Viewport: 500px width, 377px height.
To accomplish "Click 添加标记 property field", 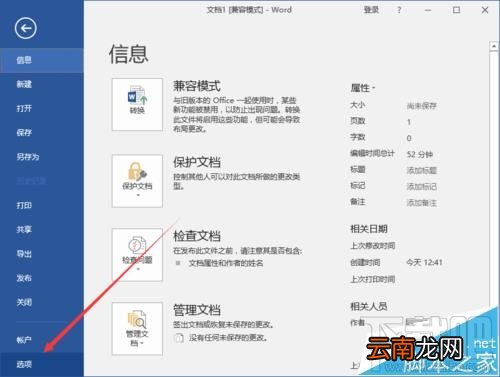I will pyautogui.click(x=422, y=186).
